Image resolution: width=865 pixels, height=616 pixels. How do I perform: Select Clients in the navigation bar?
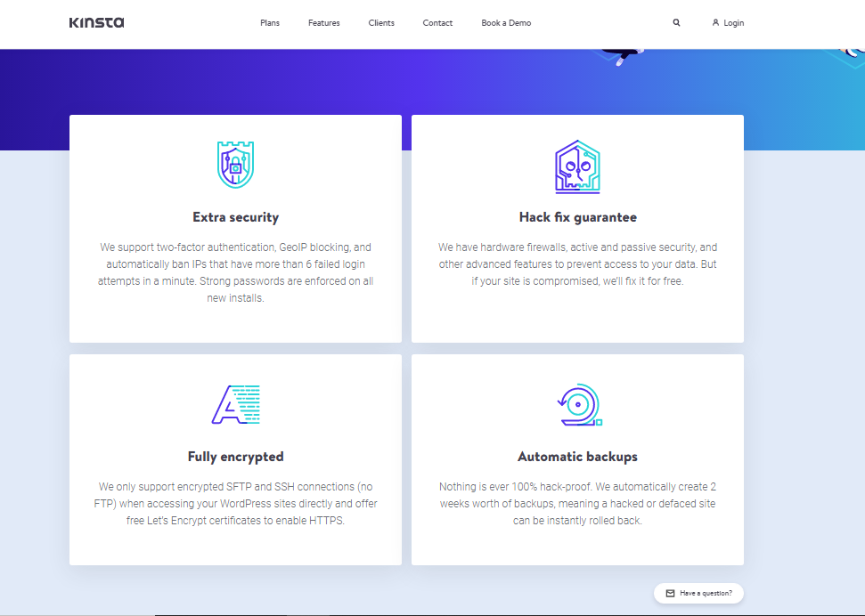(381, 23)
